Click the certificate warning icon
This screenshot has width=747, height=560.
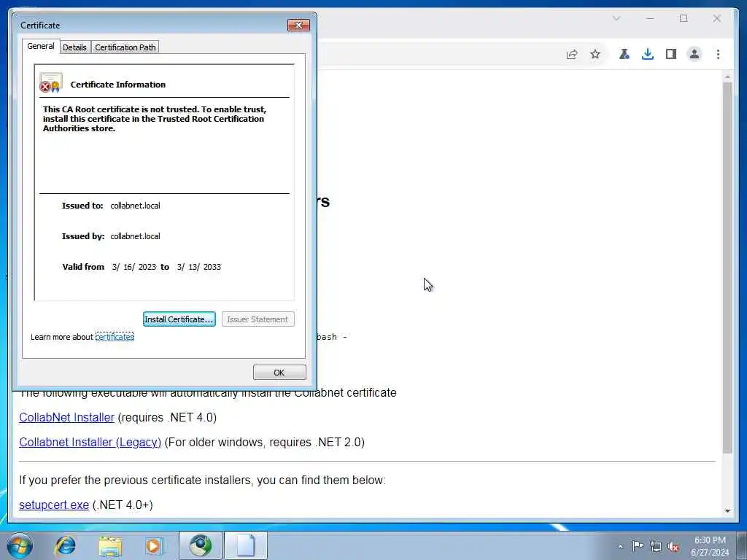(50, 83)
